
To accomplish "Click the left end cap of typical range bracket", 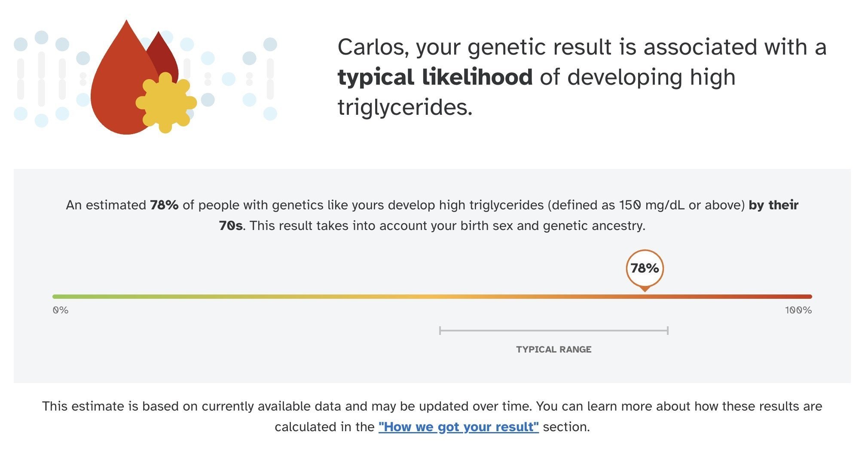I will pyautogui.click(x=440, y=330).
